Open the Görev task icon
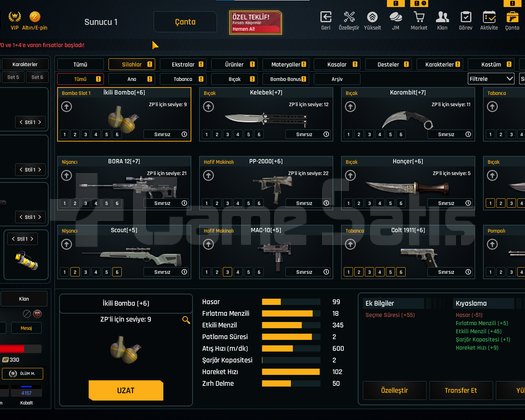This screenshot has width=525, height=420. click(x=465, y=17)
